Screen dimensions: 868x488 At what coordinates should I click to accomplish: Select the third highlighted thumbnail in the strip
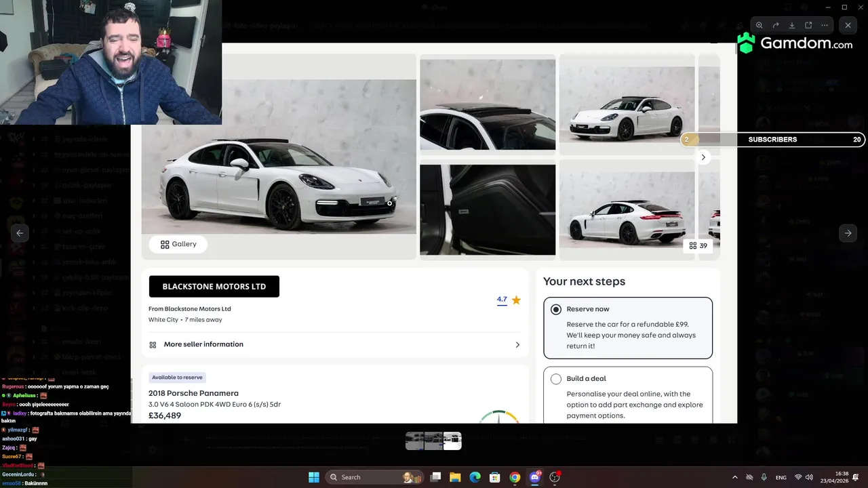(452, 441)
